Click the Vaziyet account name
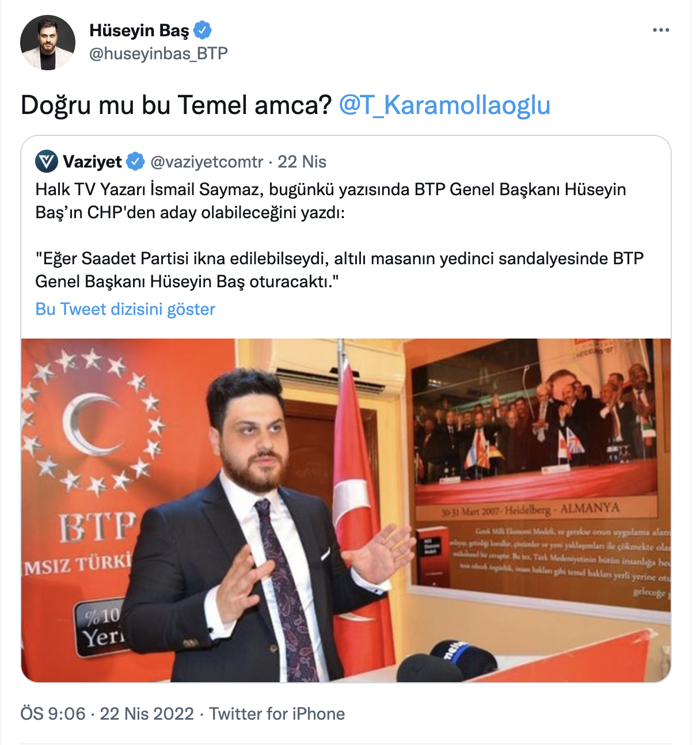The width and height of the screenshot is (700, 745). click(x=92, y=162)
